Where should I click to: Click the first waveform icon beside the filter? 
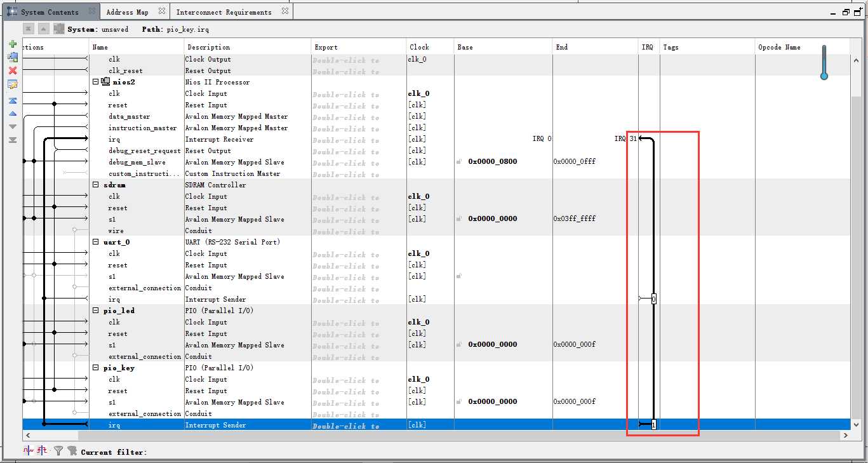click(28, 450)
